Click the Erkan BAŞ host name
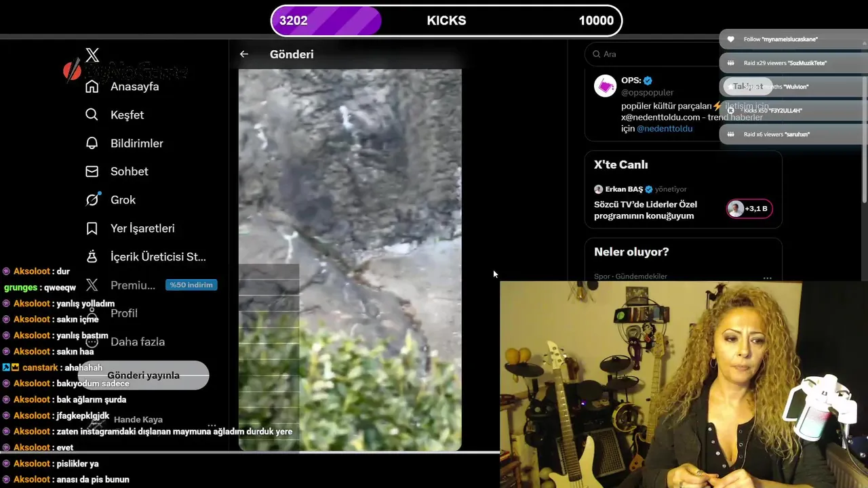 624,189
